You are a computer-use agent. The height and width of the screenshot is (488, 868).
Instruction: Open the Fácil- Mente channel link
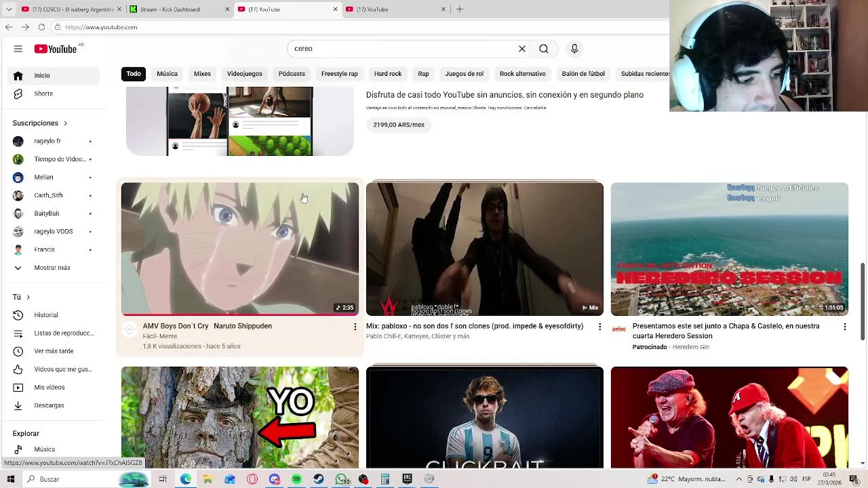point(160,336)
